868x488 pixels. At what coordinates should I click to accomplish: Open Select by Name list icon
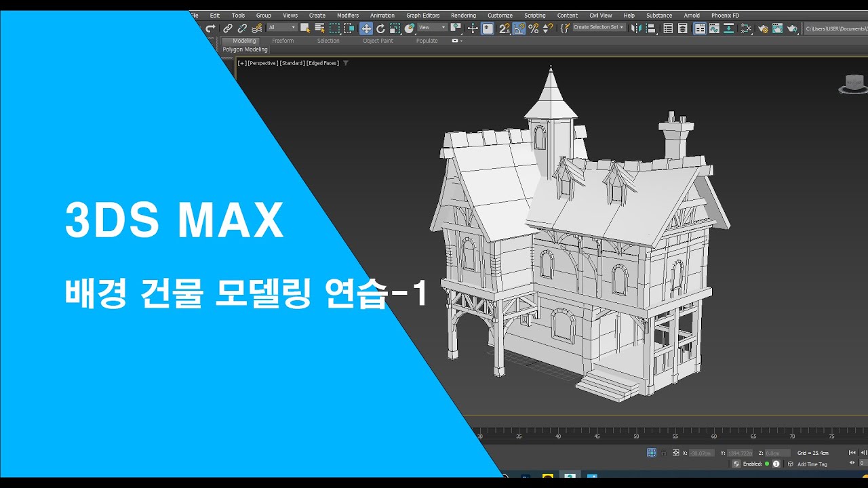(319, 28)
